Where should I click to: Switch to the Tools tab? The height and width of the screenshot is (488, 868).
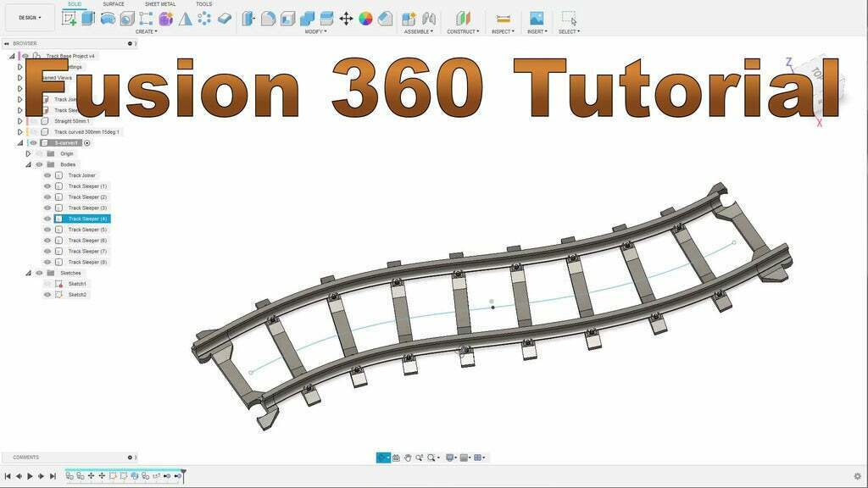point(203,4)
